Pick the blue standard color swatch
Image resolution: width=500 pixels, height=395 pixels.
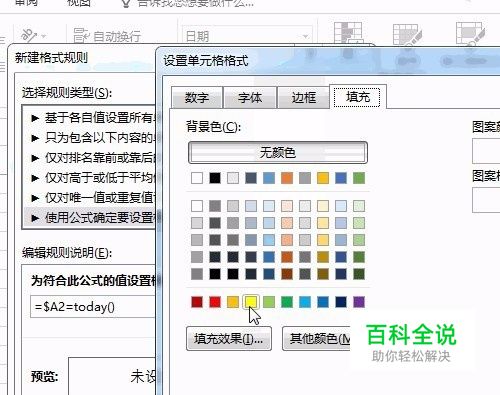pyautogui.click(x=323, y=302)
